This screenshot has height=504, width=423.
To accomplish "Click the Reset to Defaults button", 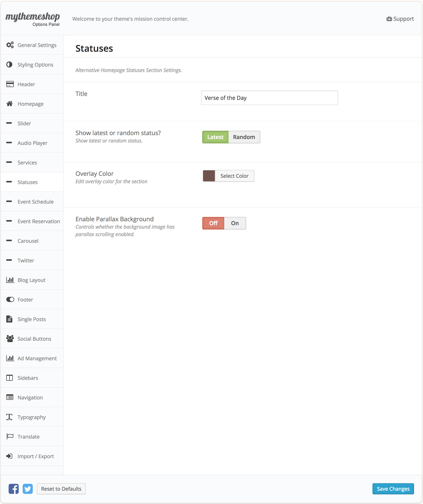I will point(61,489).
